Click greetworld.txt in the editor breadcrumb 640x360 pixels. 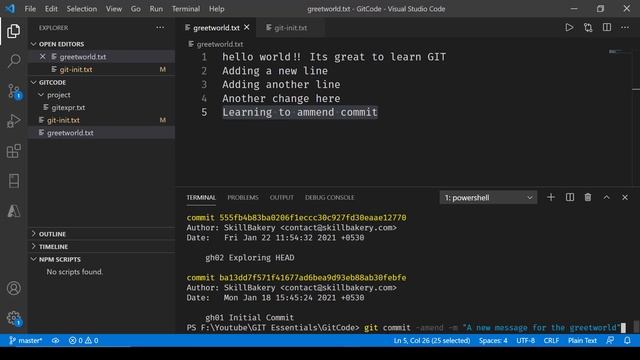coord(220,44)
